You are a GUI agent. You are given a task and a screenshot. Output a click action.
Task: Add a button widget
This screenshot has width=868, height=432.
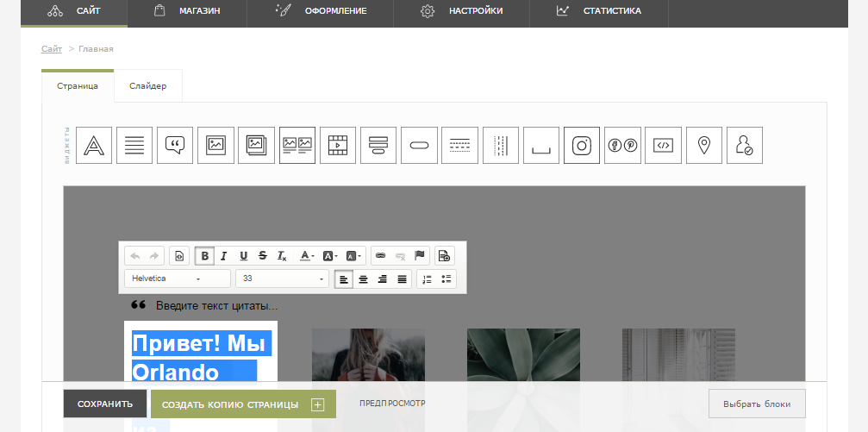coord(419,145)
